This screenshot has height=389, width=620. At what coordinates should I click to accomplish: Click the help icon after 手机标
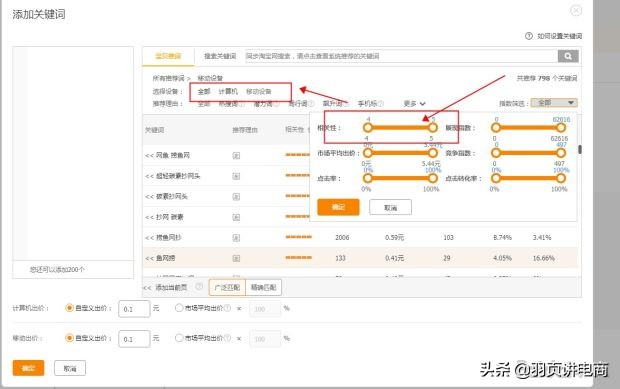point(380,104)
